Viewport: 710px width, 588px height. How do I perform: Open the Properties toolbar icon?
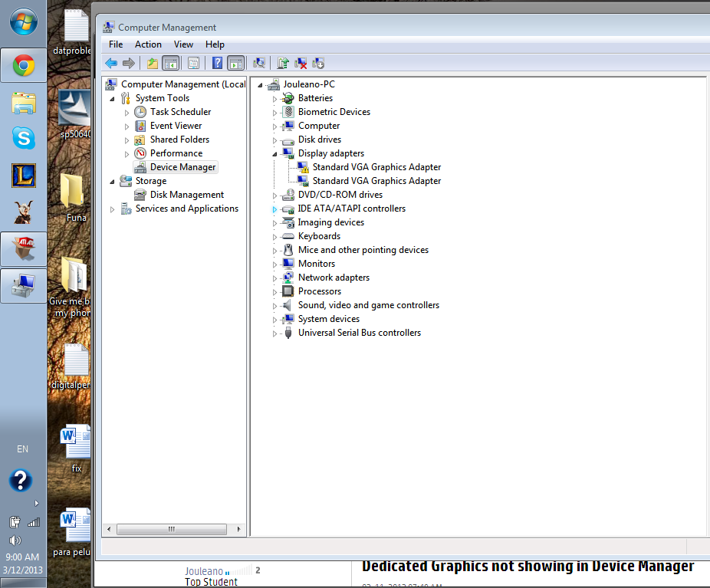coord(193,64)
